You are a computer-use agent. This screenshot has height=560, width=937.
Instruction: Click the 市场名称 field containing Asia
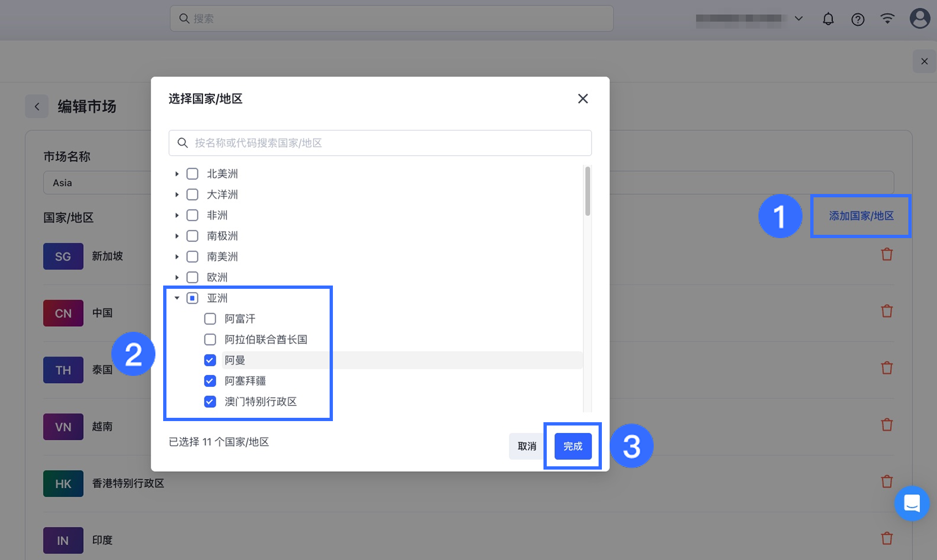click(468, 182)
